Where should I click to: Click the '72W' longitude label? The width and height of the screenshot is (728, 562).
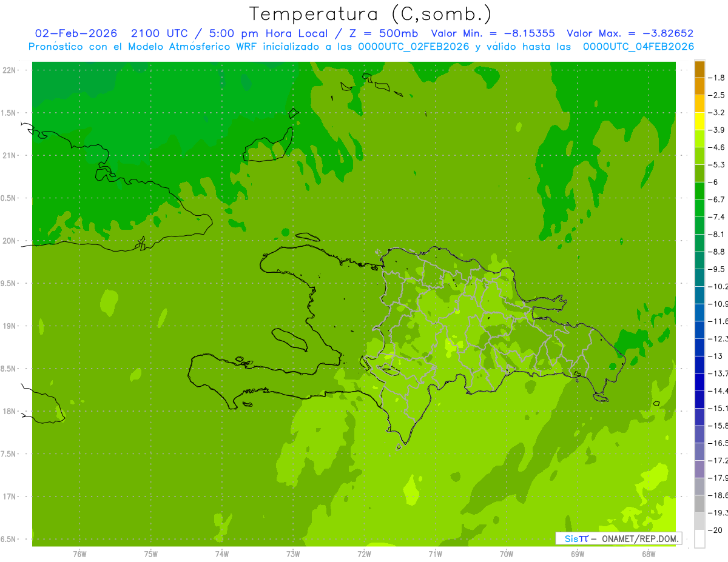coord(364,554)
